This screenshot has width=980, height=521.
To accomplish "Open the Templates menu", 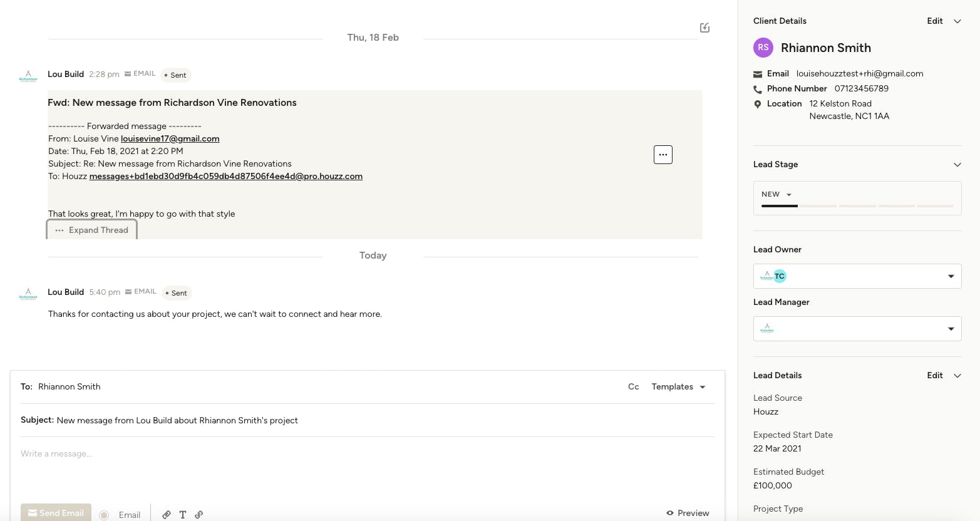I will [x=678, y=387].
